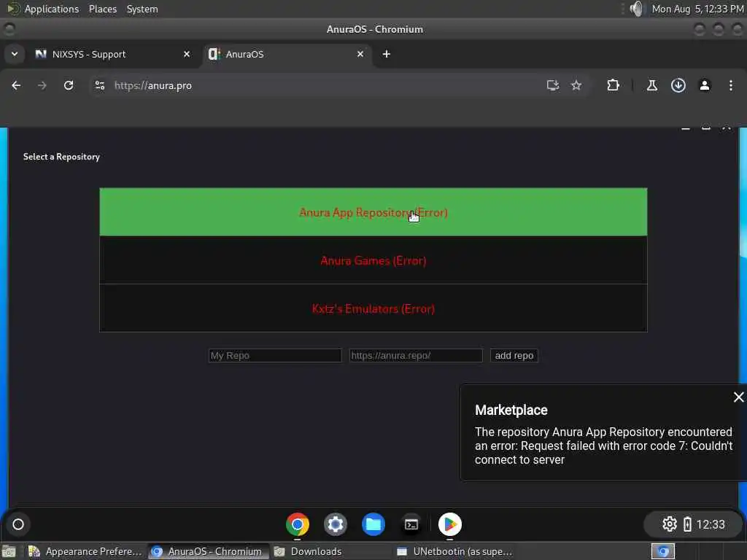The width and height of the screenshot is (747, 560).
Task: Click the date and time in top panel
Action: pos(697,9)
